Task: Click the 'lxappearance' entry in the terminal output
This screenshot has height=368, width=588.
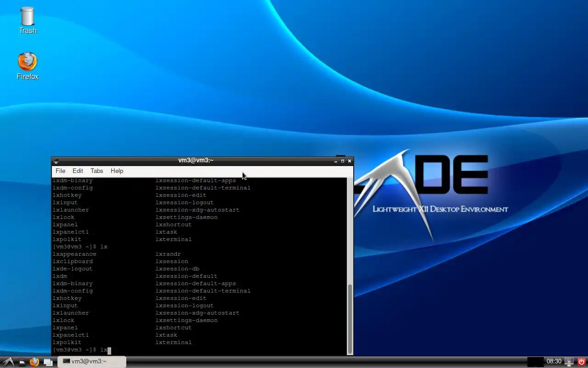Action: coord(74,254)
